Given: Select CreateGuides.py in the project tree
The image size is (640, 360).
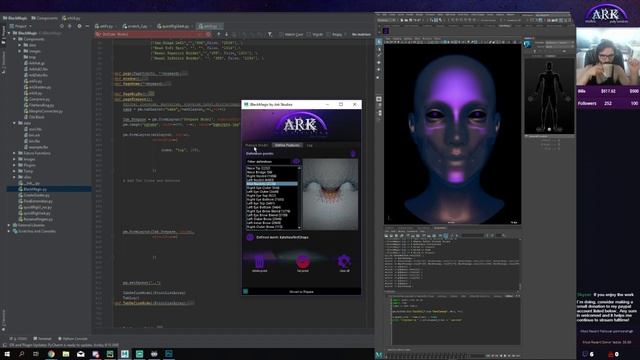Looking at the screenshot, I should pos(36,195).
